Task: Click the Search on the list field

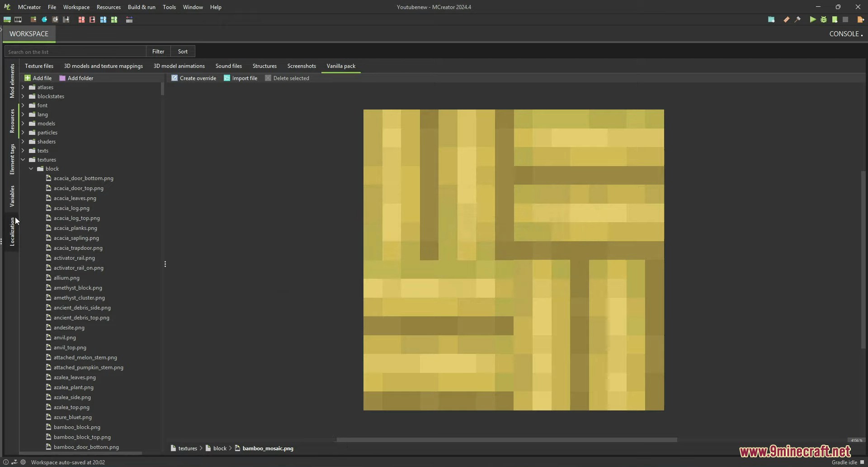Action: pyautogui.click(x=75, y=52)
